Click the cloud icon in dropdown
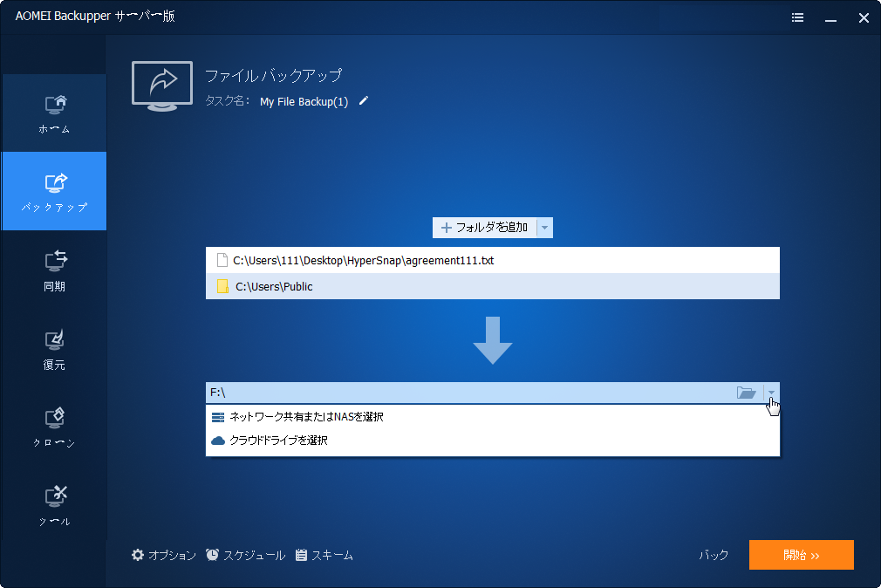 tap(218, 441)
